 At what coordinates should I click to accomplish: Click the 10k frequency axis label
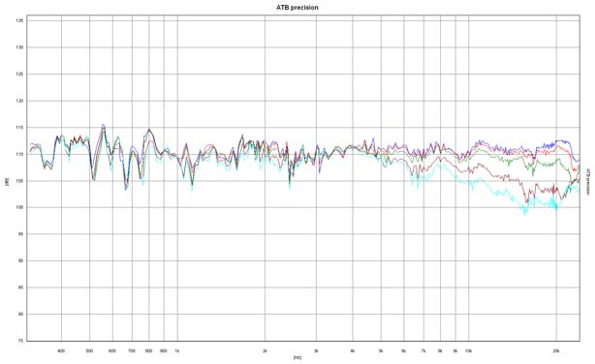(x=468, y=351)
